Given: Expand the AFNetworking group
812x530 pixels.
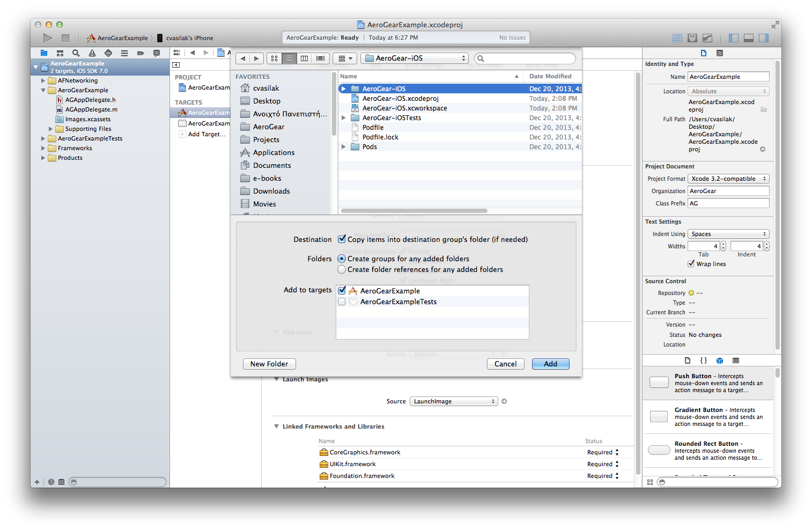Looking at the screenshot, I should [43, 80].
